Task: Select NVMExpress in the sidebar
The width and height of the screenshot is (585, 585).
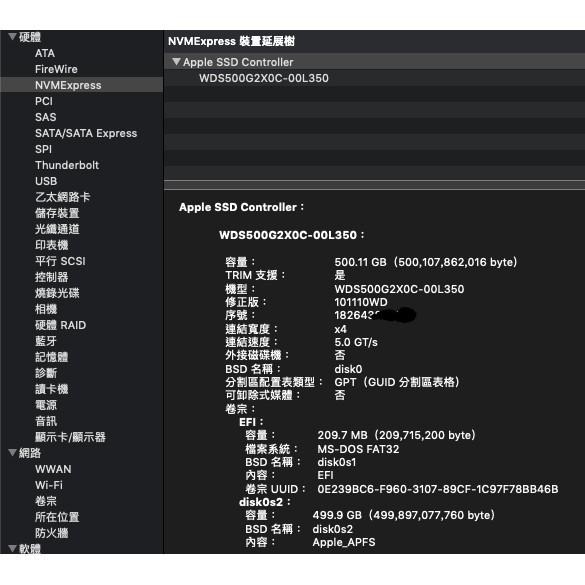Action: point(81,85)
